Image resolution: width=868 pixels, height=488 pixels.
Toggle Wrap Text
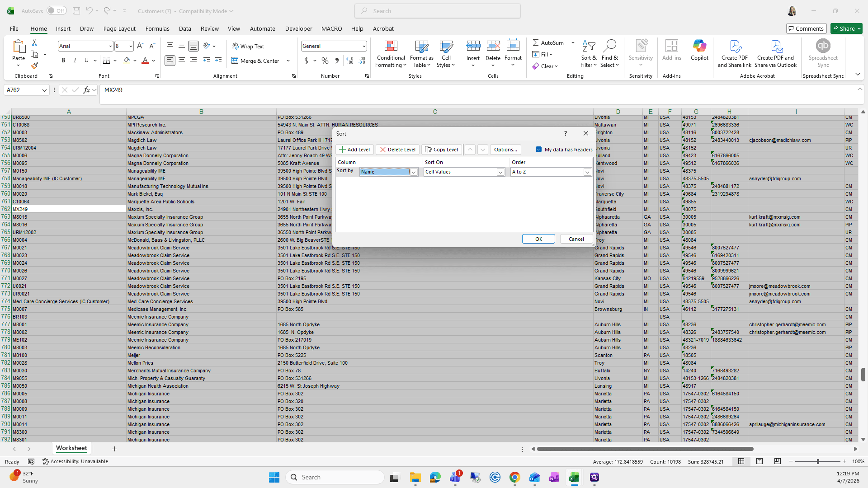coord(248,46)
